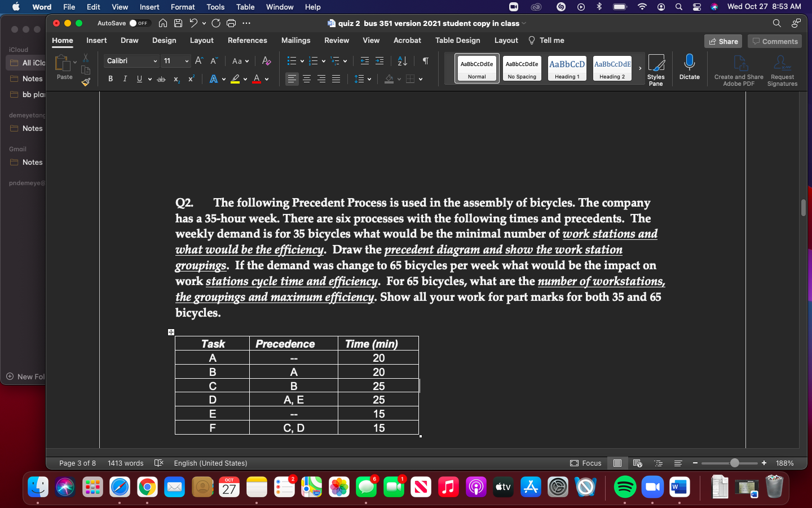Expand the font size dropdown
Viewport: 812px width, 508px height.
[186, 60]
